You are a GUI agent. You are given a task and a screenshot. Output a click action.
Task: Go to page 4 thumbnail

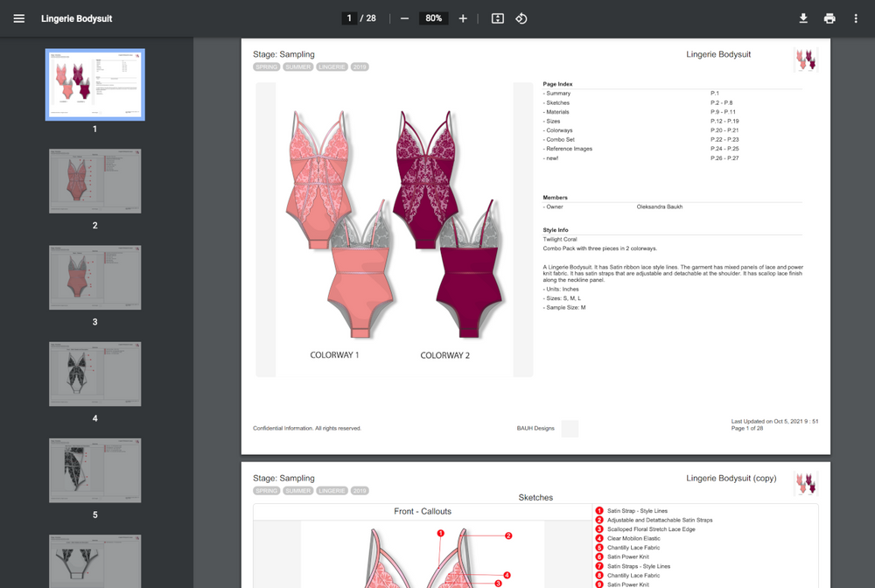[95, 374]
